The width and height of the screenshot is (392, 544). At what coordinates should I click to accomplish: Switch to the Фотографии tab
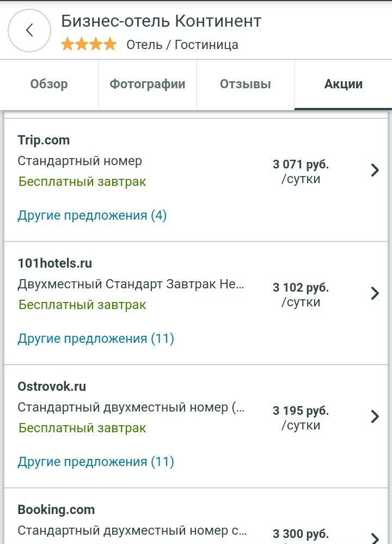[x=148, y=84]
